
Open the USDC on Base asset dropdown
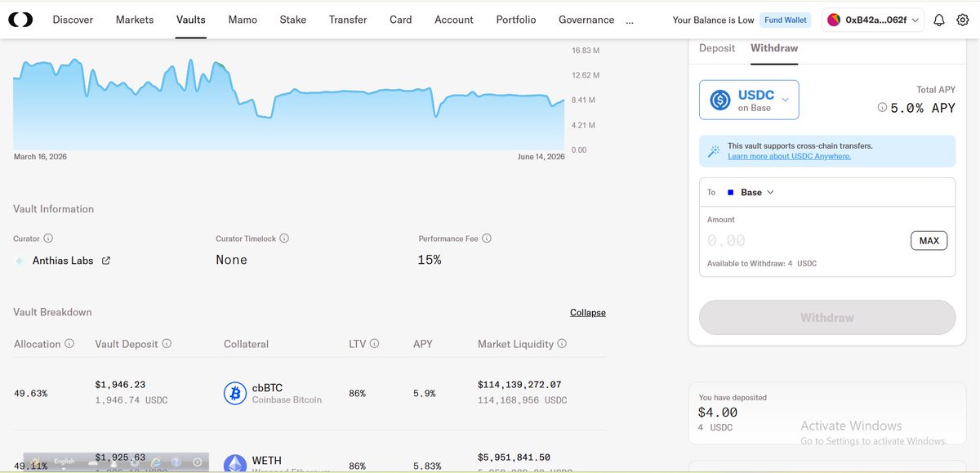pyautogui.click(x=749, y=100)
